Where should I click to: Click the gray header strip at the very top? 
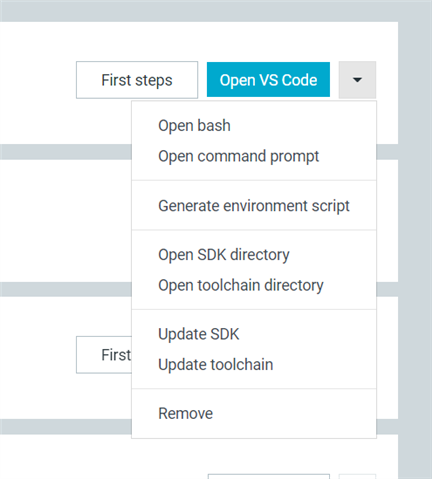tap(200, 11)
